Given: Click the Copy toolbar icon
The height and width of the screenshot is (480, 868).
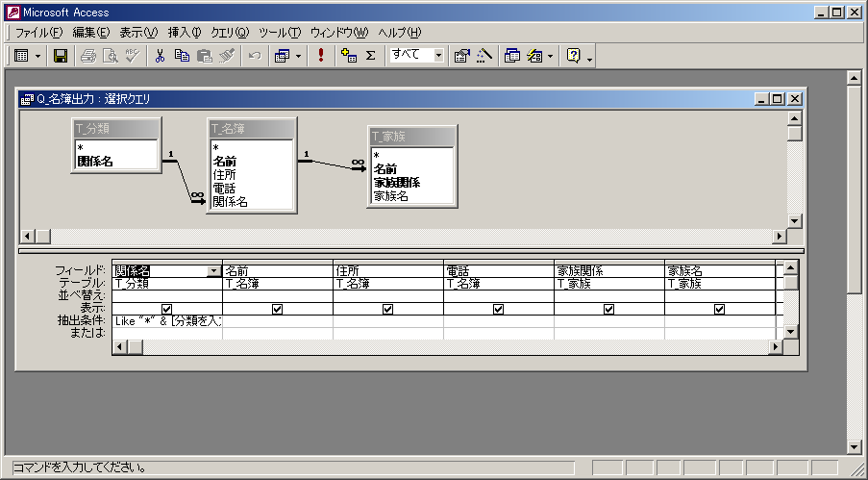Looking at the screenshot, I should [182, 56].
